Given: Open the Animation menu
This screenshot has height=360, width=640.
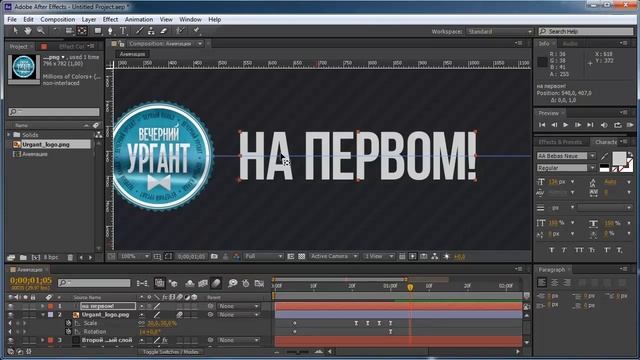Looking at the screenshot, I should coord(139,19).
